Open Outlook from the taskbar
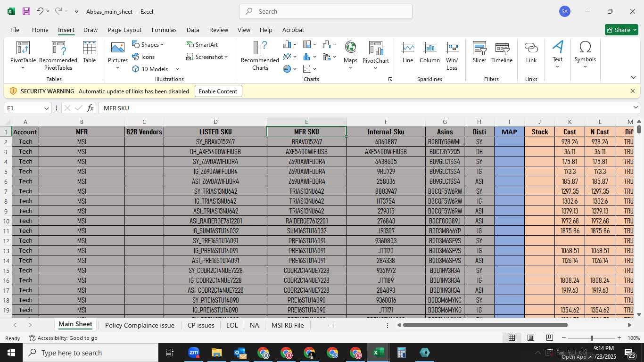This screenshot has width=644, height=362. (x=240, y=353)
